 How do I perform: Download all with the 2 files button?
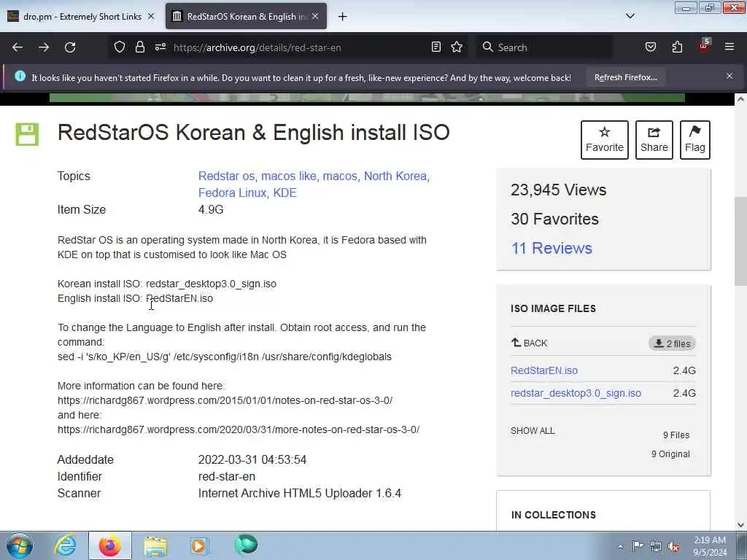pyautogui.click(x=672, y=343)
